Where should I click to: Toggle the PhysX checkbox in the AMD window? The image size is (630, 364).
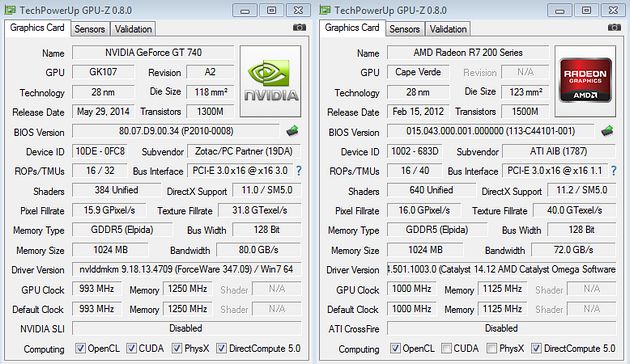(492, 348)
